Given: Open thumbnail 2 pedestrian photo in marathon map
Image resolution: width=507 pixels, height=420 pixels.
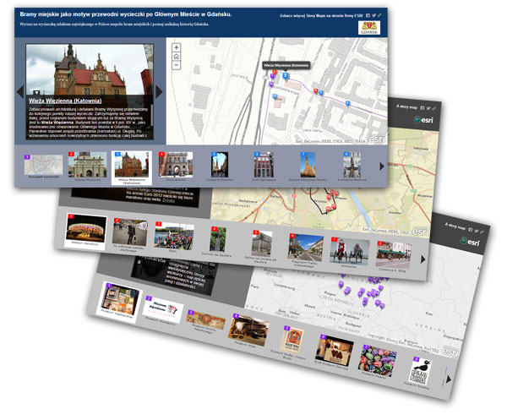Looking at the screenshot, I should click(x=129, y=232).
